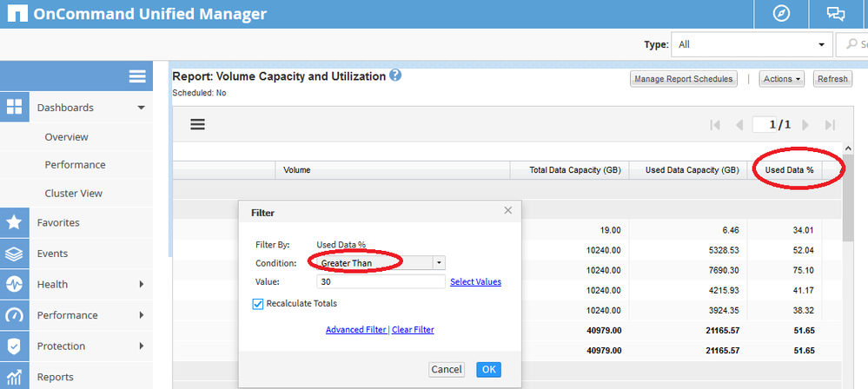Toggle the Recalculate Totals checkbox
868x389 pixels.
click(x=260, y=303)
